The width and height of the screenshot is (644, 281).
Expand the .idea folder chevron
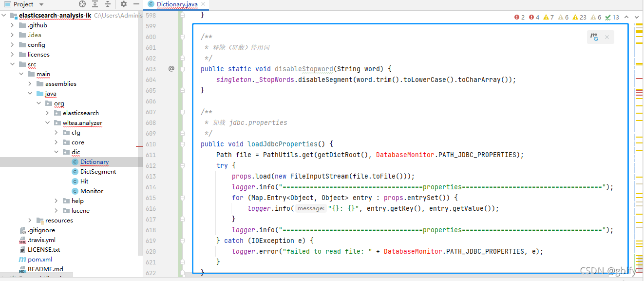point(13,35)
